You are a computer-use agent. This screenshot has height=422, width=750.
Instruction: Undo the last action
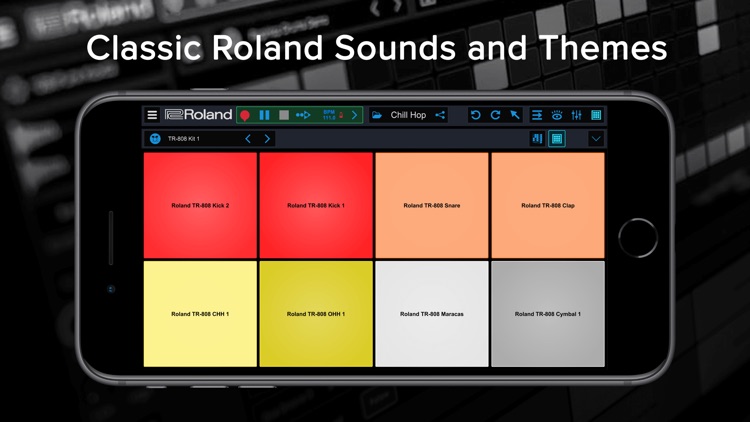(475, 115)
